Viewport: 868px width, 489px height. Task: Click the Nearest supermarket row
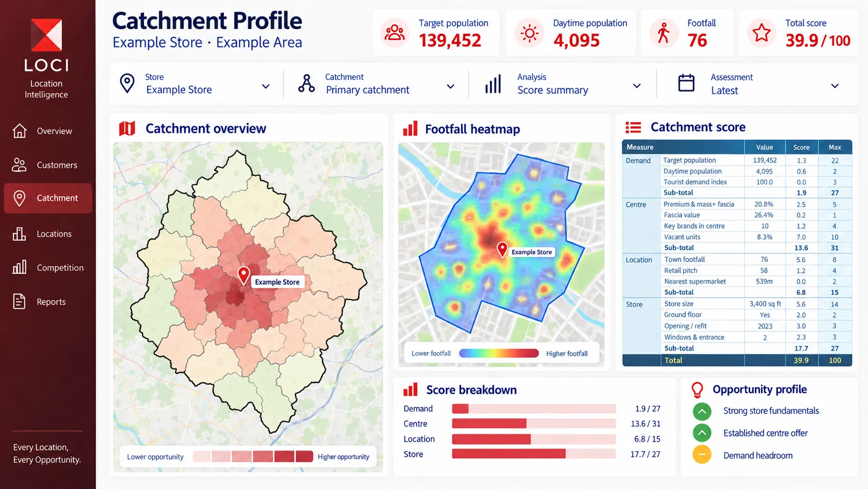click(x=756, y=282)
